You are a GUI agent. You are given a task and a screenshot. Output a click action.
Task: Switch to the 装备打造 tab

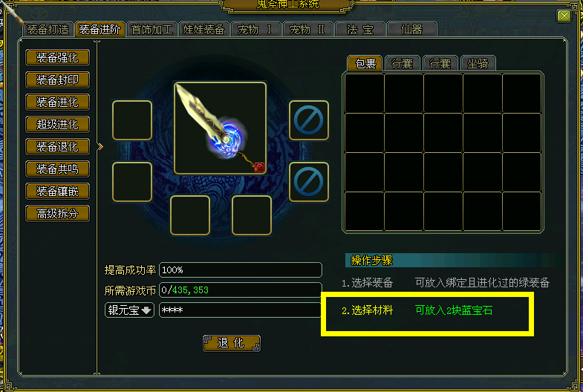[x=48, y=30]
